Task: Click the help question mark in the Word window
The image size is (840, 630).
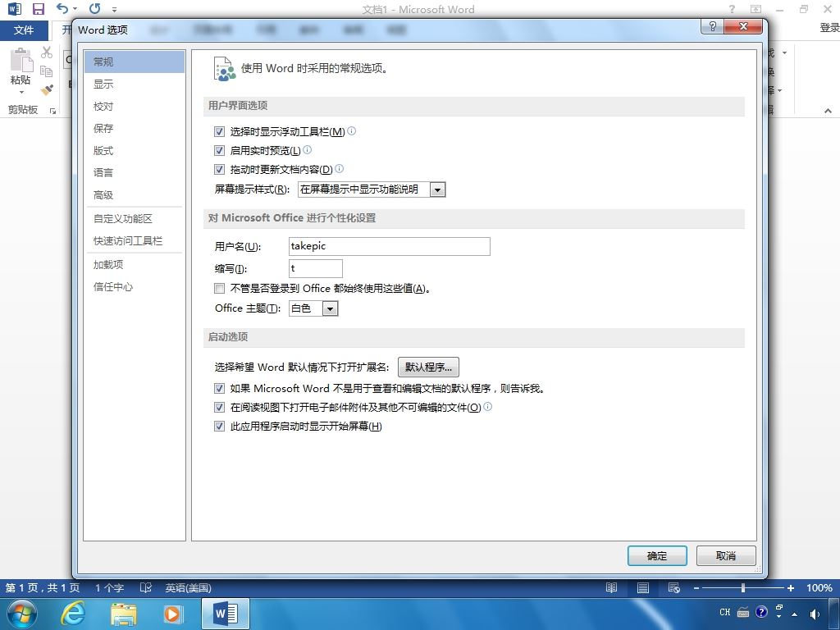Action: [x=732, y=8]
